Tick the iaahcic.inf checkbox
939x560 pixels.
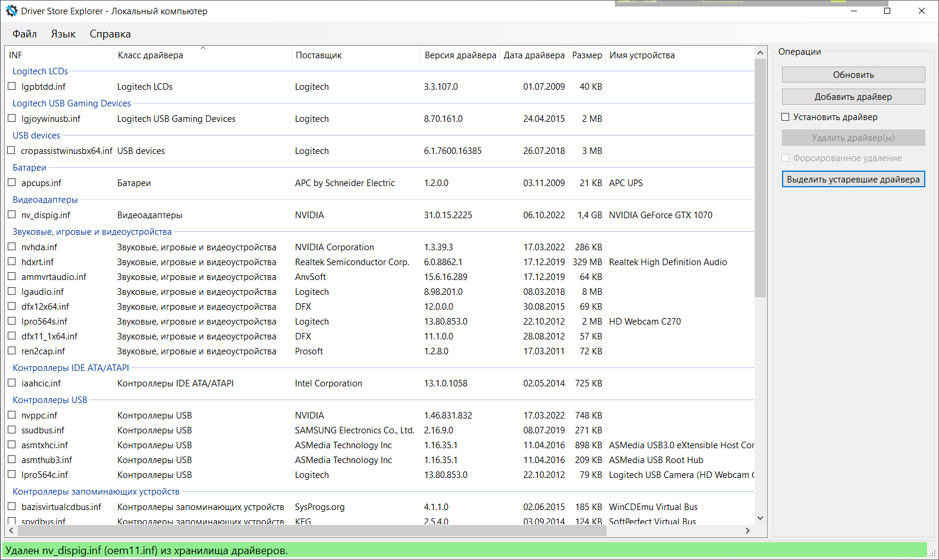(12, 383)
